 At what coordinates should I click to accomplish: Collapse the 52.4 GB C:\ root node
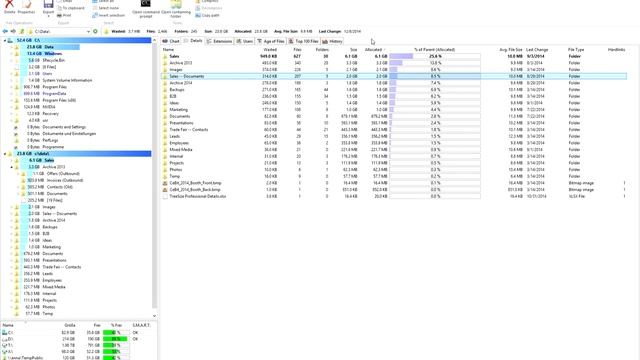tap(5, 40)
